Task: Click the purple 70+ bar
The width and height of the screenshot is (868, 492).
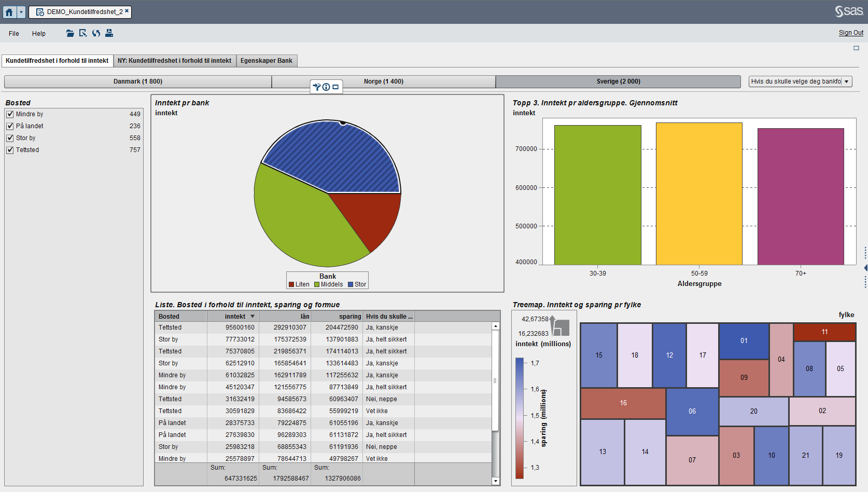Action: [x=801, y=197]
